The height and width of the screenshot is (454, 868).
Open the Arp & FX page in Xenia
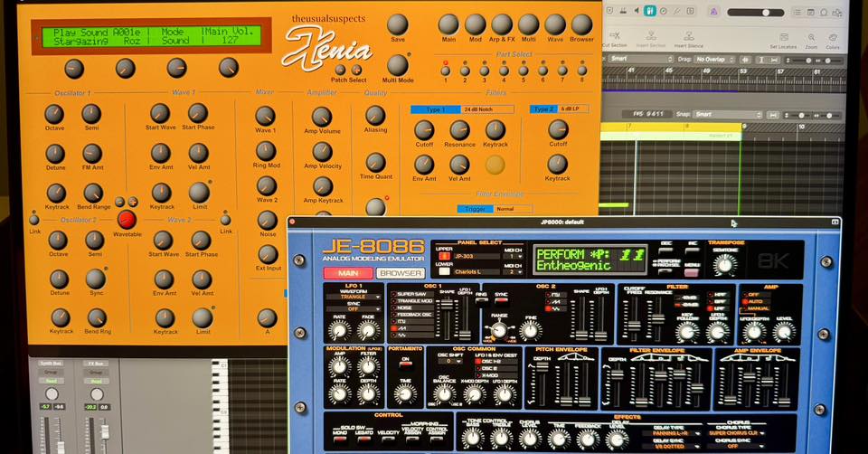point(502,25)
